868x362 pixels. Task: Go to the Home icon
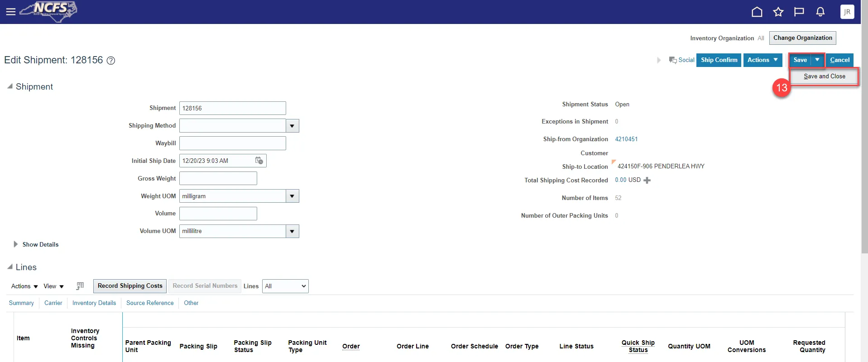tap(757, 12)
